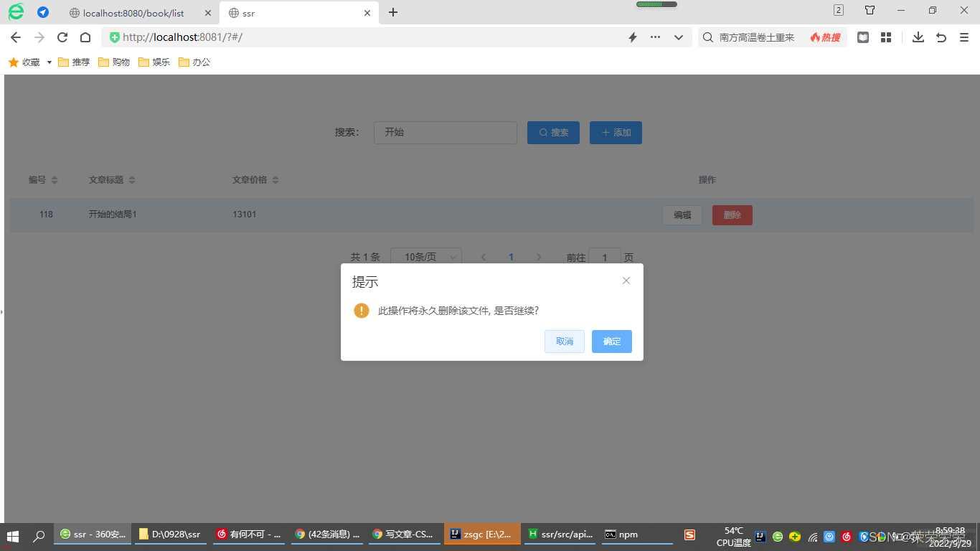The height and width of the screenshot is (551, 980).
Task: Click the browser forward arrow
Action: [39, 37]
